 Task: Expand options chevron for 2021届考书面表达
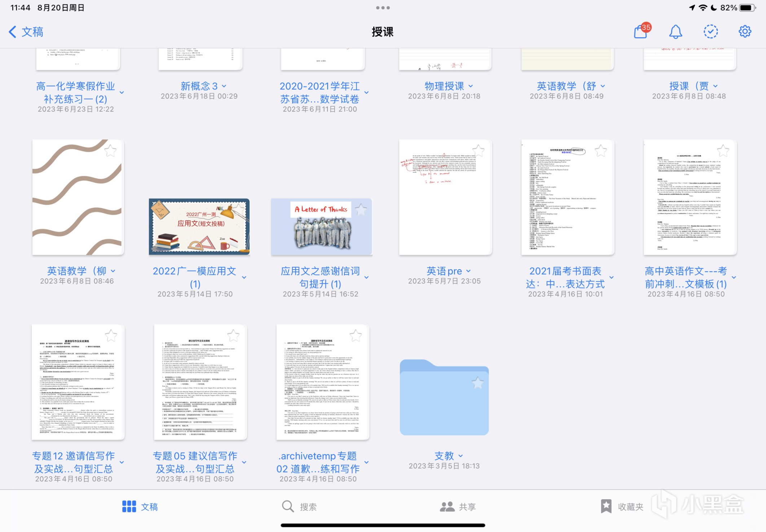click(x=612, y=278)
